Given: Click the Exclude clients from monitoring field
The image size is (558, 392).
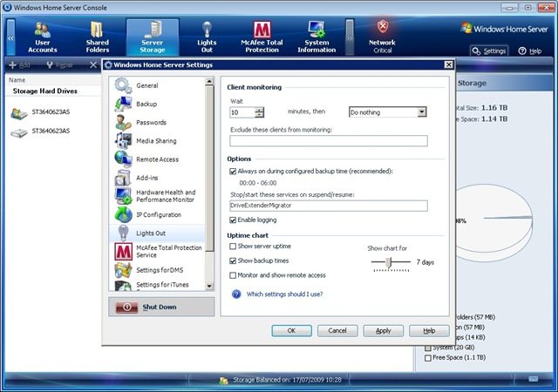Looking at the screenshot, I should point(329,141).
